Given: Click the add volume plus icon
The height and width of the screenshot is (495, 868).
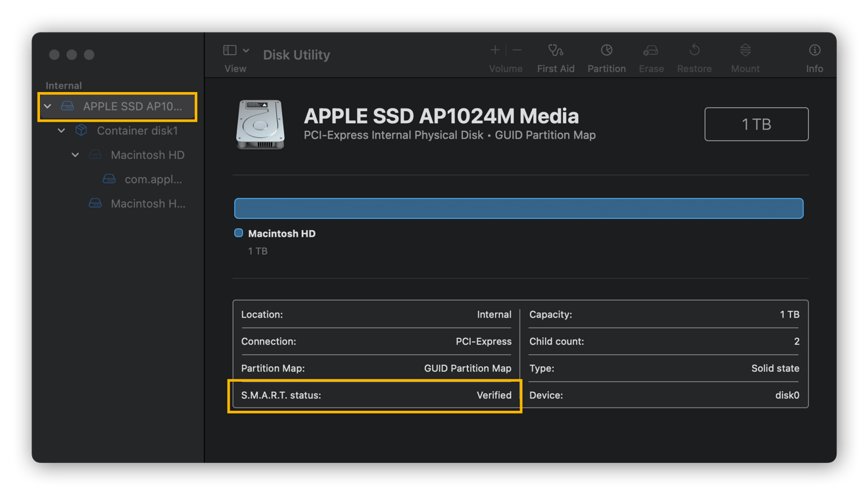Looking at the screenshot, I should 495,51.
